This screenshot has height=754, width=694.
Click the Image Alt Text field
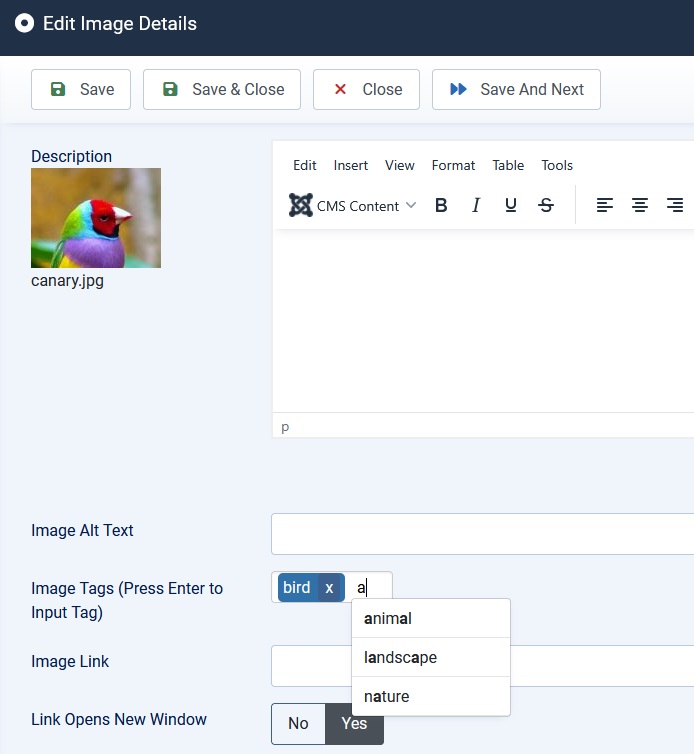pos(482,534)
